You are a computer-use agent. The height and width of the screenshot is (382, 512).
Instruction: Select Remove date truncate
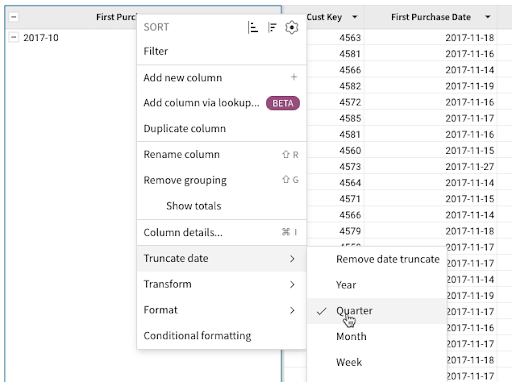(377, 259)
